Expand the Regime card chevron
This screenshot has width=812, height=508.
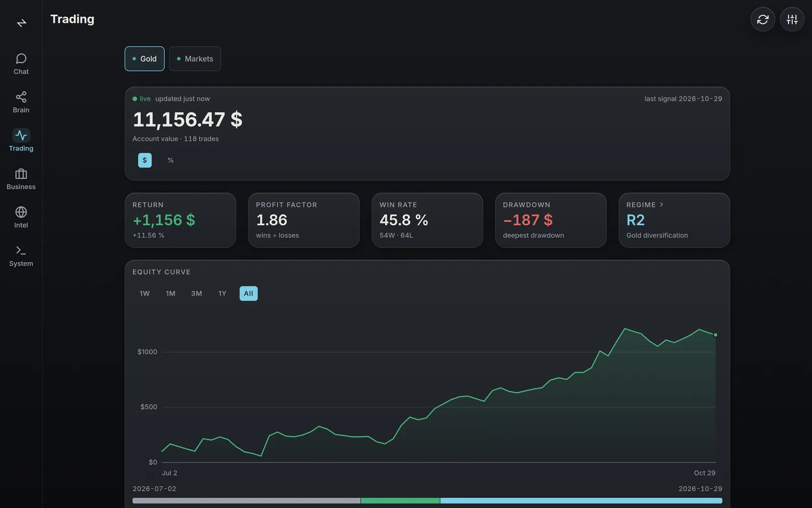pos(661,205)
